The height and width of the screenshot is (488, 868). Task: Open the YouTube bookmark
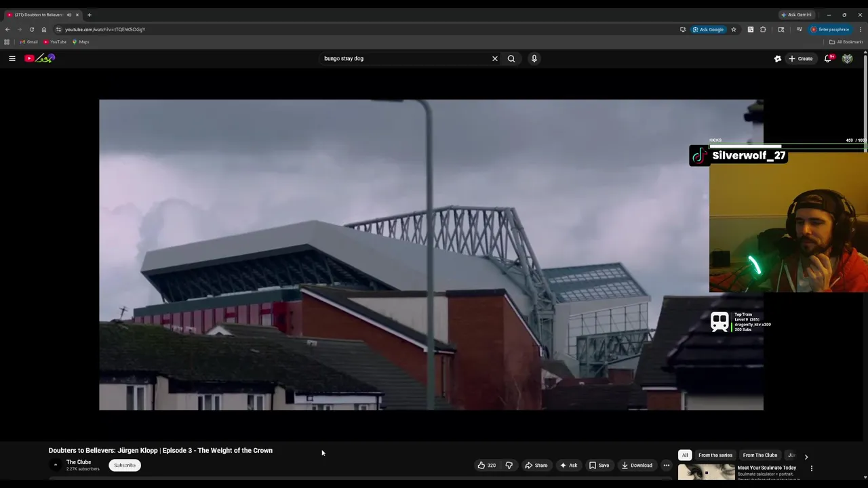tap(55, 42)
